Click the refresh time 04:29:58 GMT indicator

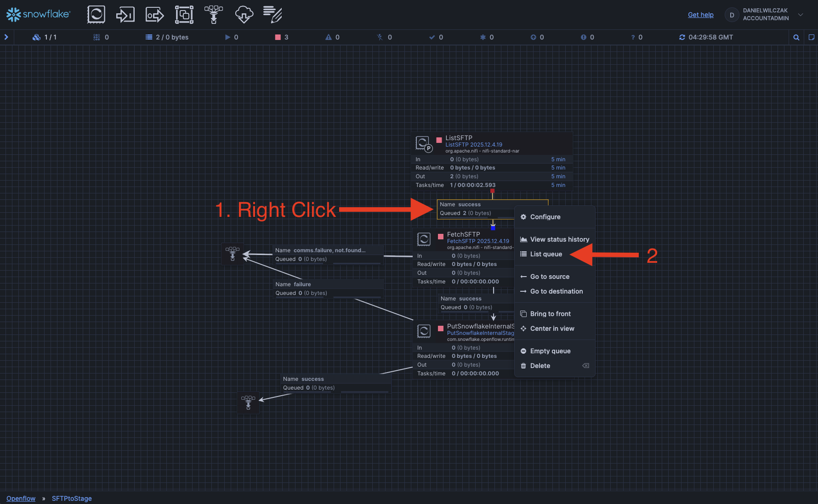point(706,37)
